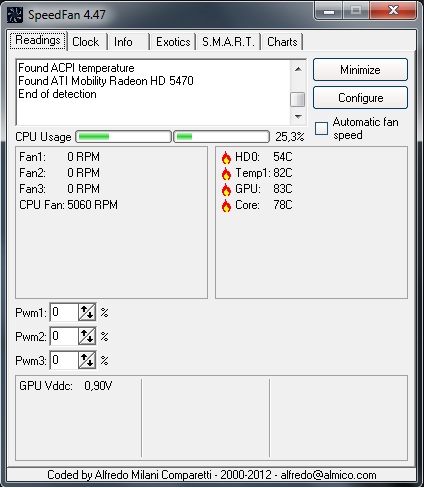Click the Fan1 0 RPM reading
This screenshot has height=488, width=424.
click(x=59, y=157)
